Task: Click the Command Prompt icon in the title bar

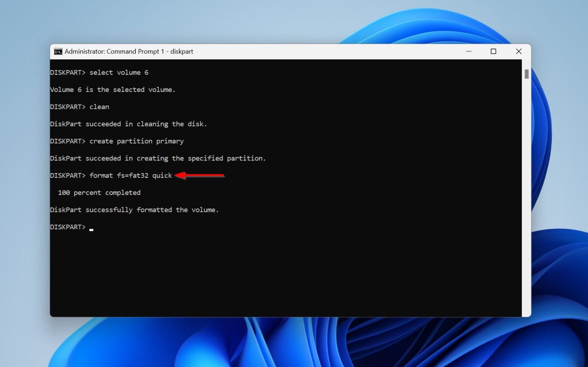Action: point(58,51)
